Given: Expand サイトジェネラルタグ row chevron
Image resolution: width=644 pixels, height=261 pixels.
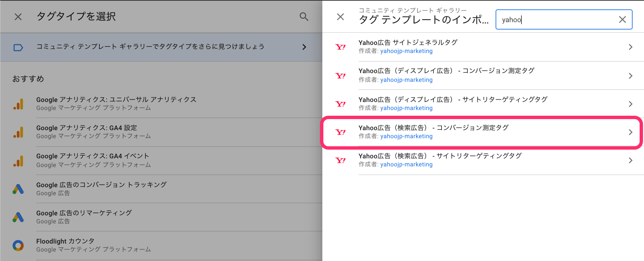Looking at the screenshot, I should point(631,47).
